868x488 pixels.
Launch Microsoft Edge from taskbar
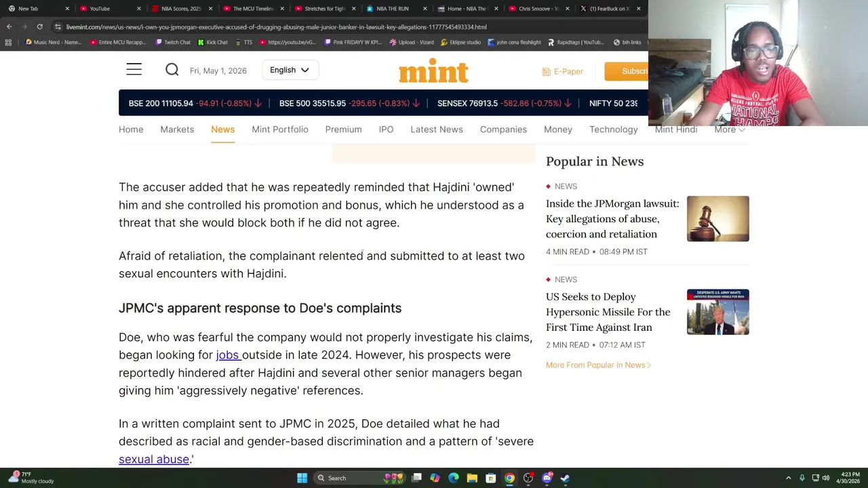point(453,478)
